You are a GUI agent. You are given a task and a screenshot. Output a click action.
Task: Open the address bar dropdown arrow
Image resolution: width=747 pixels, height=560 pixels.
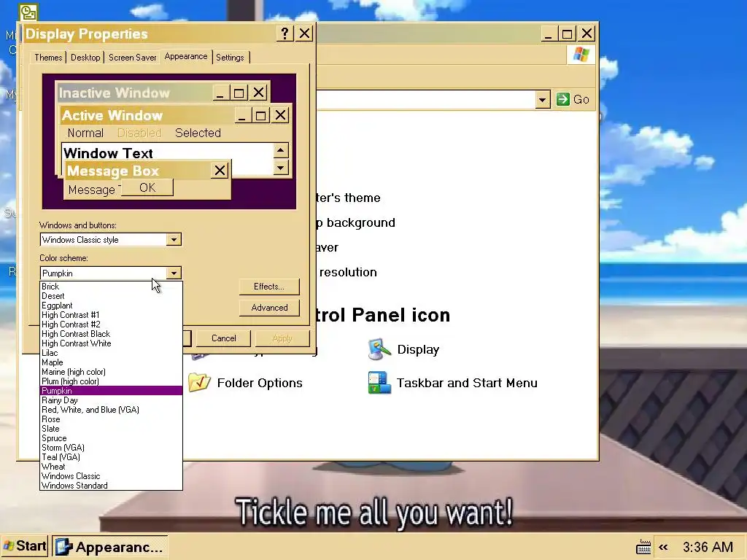[542, 100]
